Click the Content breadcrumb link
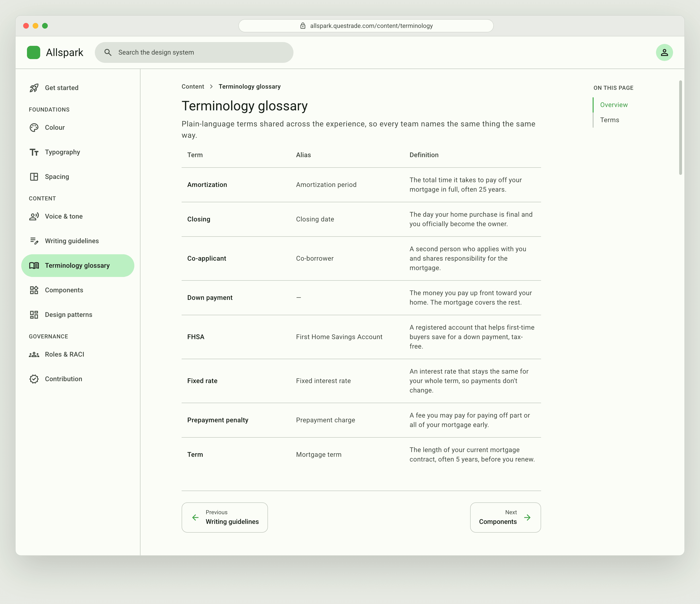The height and width of the screenshot is (604, 700). [193, 86]
